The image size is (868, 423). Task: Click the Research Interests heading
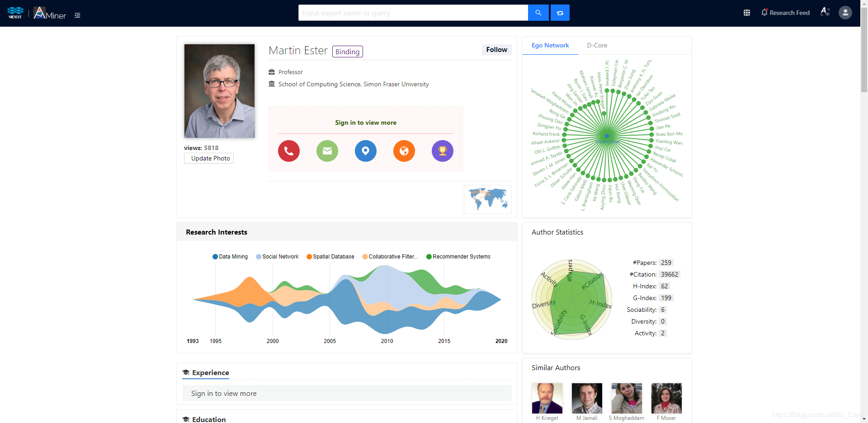pos(217,232)
